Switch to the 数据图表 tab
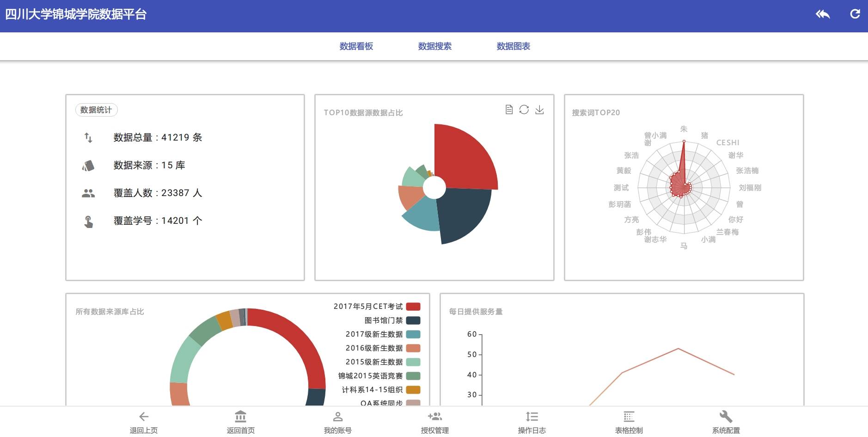868x437 pixels. tap(513, 46)
